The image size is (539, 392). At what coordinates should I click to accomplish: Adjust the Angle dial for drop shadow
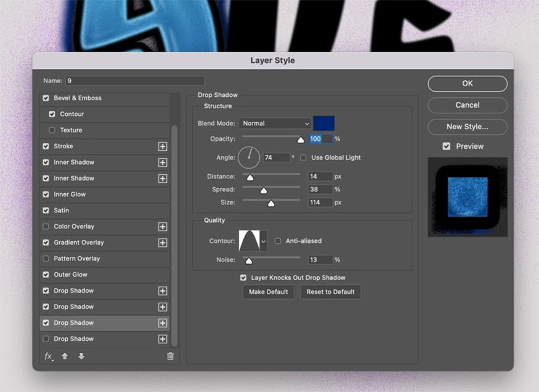(x=249, y=158)
